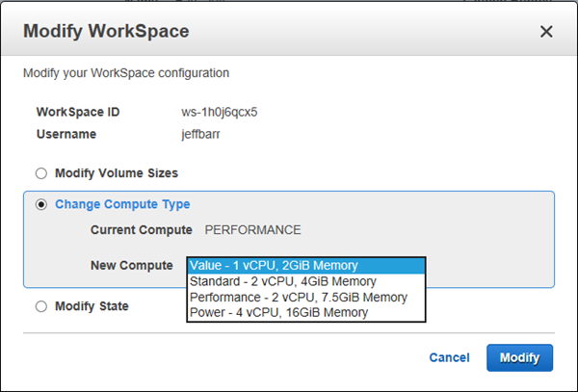Screen dimensions: 578x392
Task: Select the Change Compute Type radio button
Action: [40, 204]
